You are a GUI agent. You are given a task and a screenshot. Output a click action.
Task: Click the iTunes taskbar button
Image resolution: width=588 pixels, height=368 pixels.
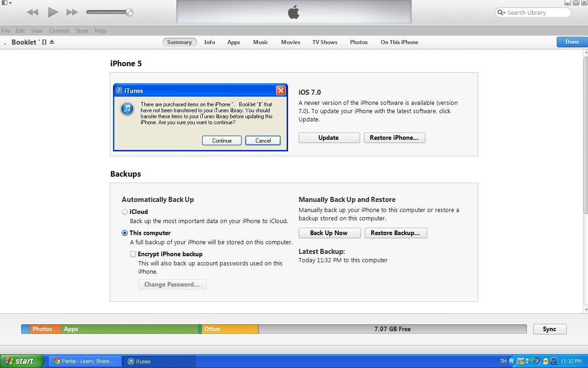click(x=159, y=361)
